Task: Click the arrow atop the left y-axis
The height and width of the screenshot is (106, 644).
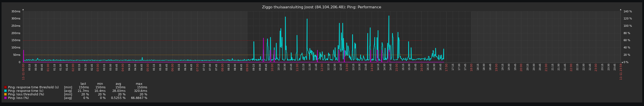Action: [x=23, y=10]
